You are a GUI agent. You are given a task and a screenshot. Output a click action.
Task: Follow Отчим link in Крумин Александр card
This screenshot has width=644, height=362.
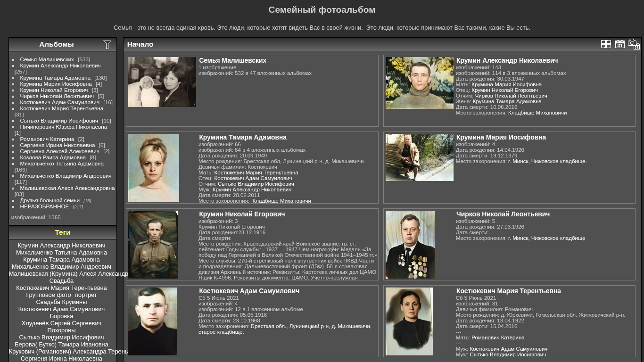tap(511, 96)
